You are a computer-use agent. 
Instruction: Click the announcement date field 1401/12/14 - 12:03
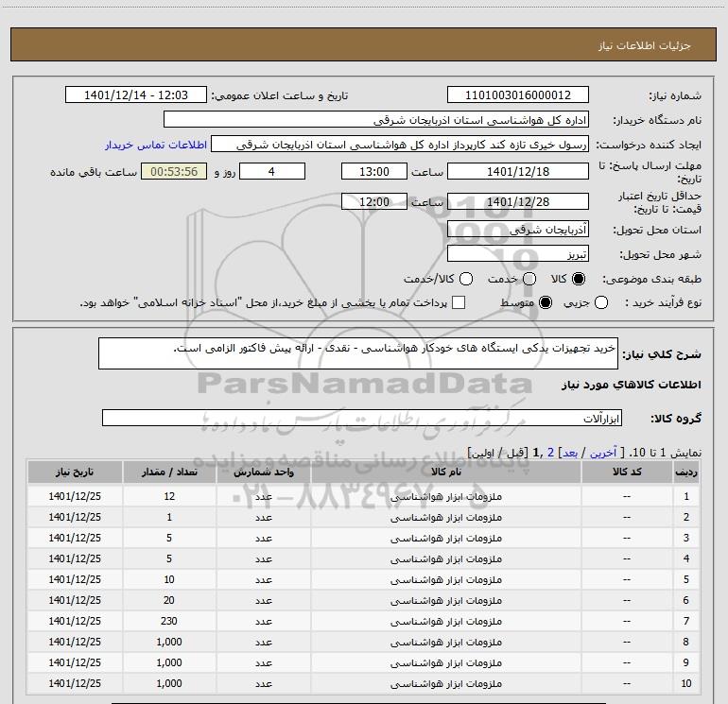pyautogui.click(x=136, y=95)
